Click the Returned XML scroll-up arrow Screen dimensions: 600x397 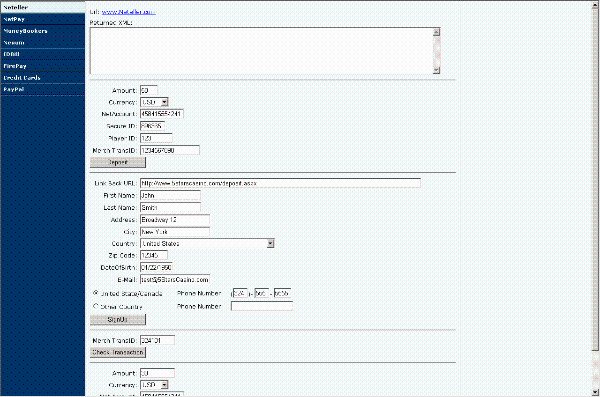coord(436,32)
